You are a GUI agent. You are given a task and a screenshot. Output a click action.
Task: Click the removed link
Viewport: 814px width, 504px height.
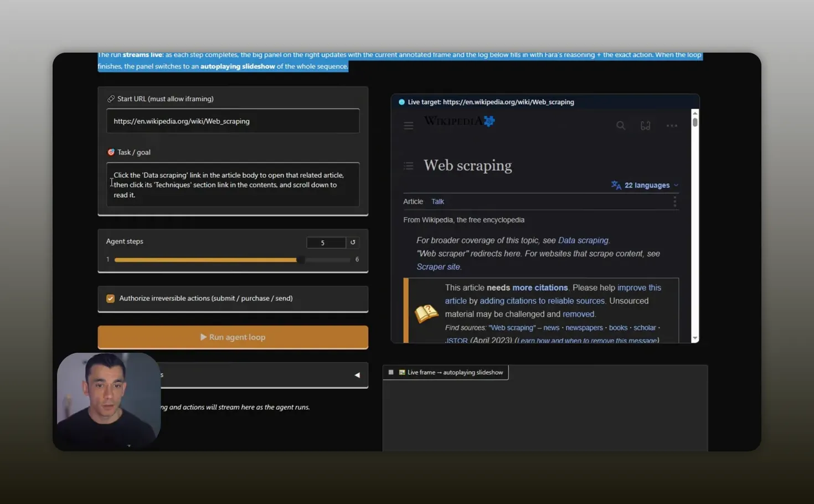click(x=579, y=314)
